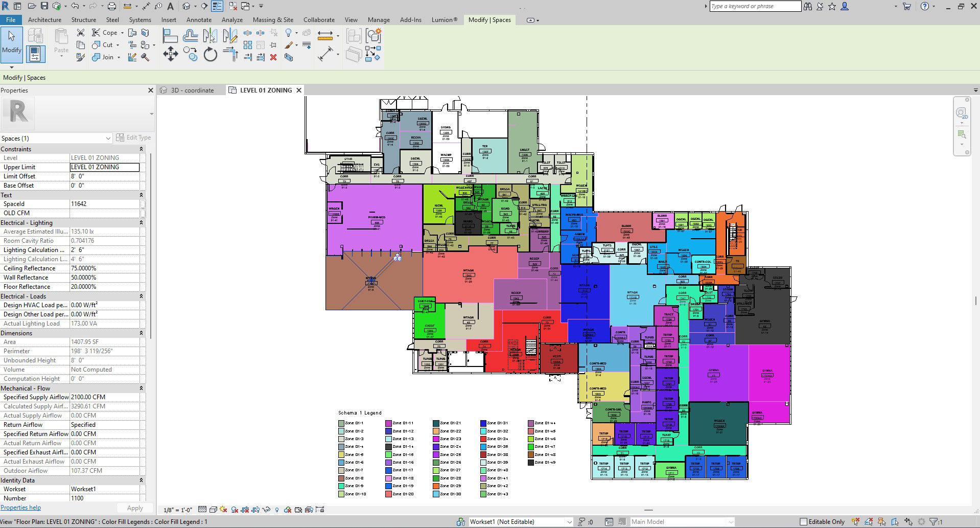Image resolution: width=980 pixels, height=528 pixels.
Task: Click the Zone 01-1 legend color swatch
Action: [x=341, y=423]
